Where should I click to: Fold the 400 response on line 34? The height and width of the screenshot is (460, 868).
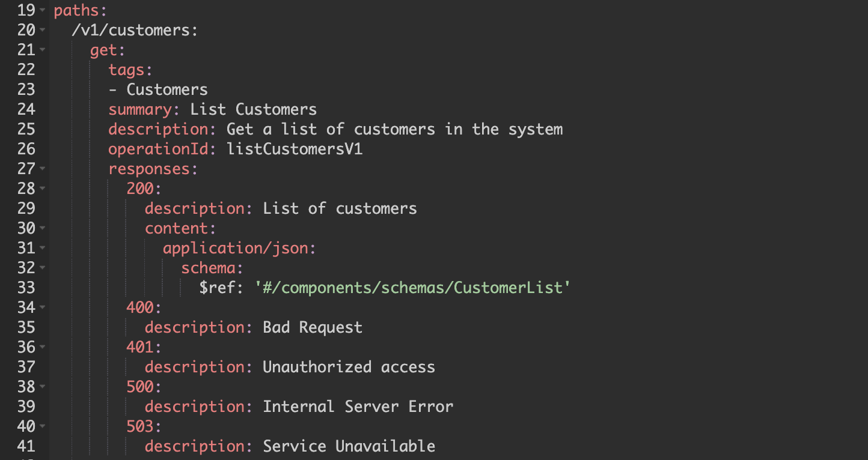click(x=42, y=308)
